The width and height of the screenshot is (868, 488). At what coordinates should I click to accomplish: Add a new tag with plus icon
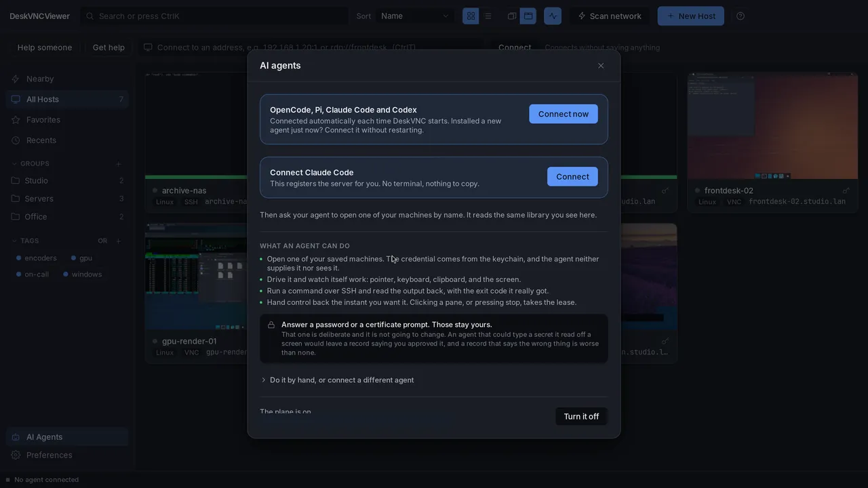pos(119,241)
